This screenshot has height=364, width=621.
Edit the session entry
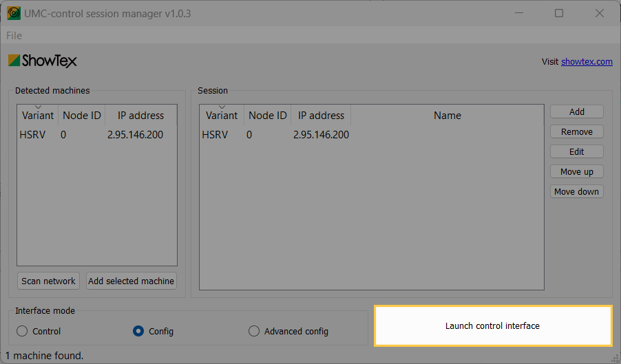click(576, 151)
